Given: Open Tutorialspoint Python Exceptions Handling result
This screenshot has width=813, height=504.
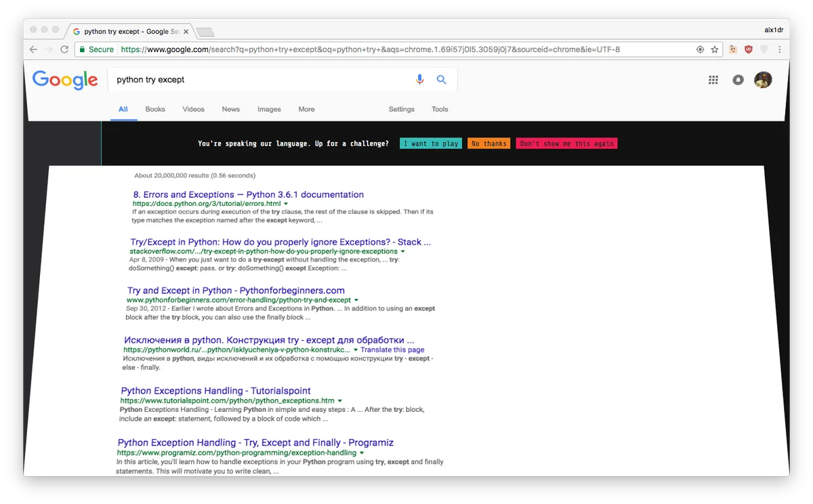Looking at the screenshot, I should click(x=215, y=391).
